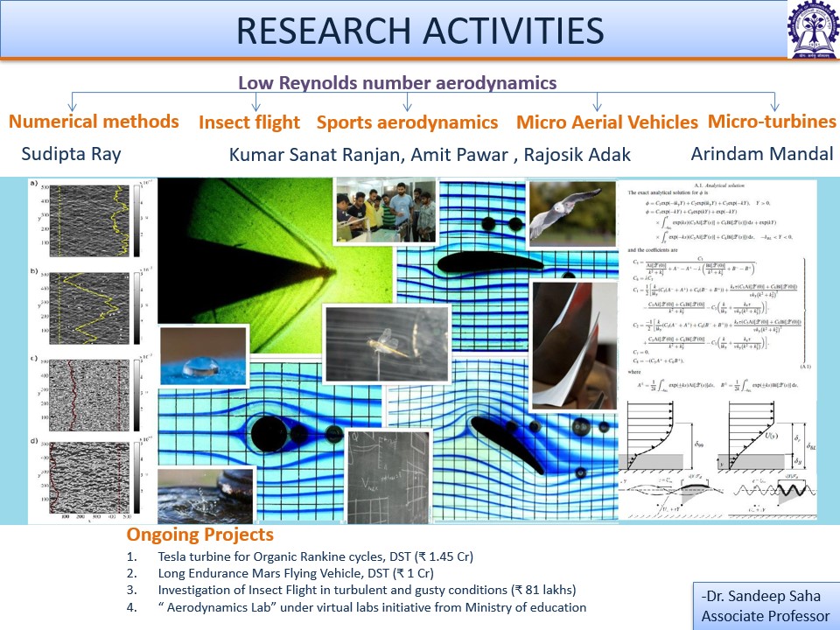Select the Ongoing Projects heading
Image resolution: width=840 pixels, height=630 pixels.
pos(199,534)
